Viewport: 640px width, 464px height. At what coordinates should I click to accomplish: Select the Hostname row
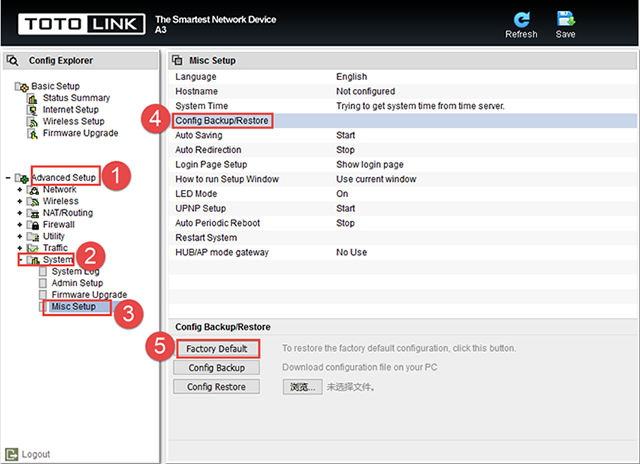402,91
